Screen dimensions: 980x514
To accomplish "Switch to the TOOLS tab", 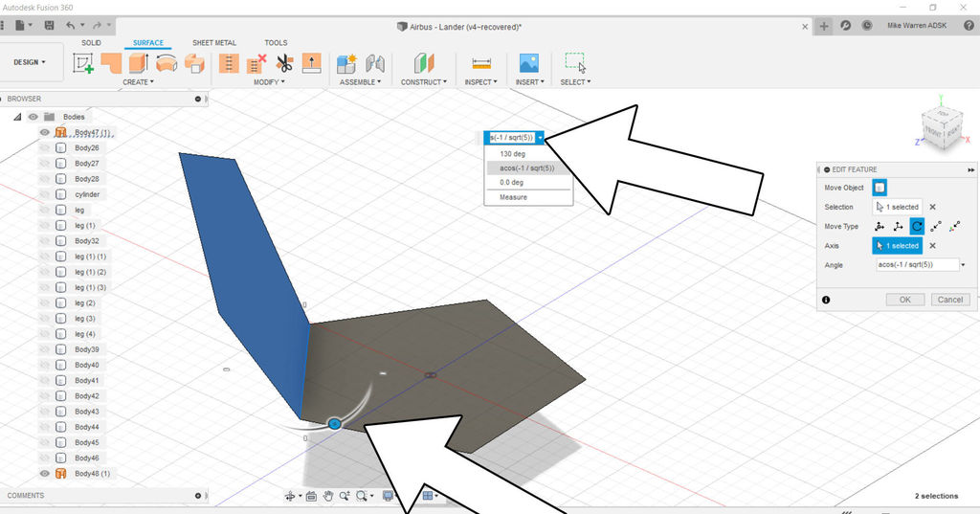I will [x=276, y=42].
